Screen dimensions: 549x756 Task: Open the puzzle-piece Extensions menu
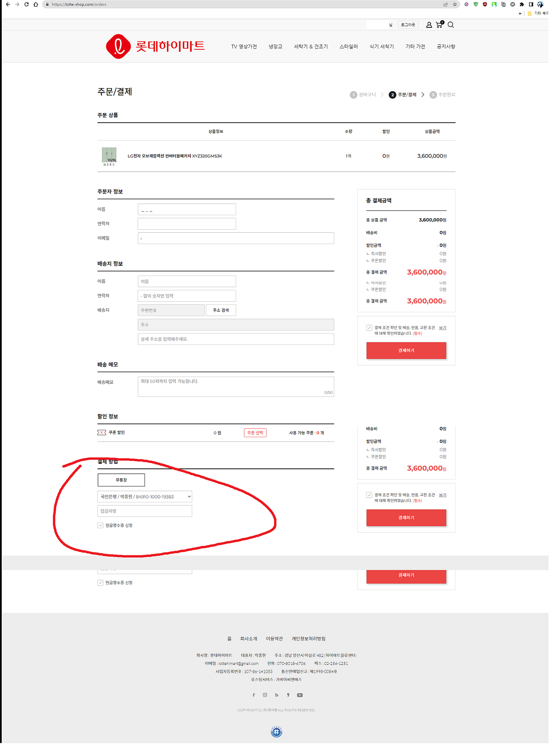[522, 4]
